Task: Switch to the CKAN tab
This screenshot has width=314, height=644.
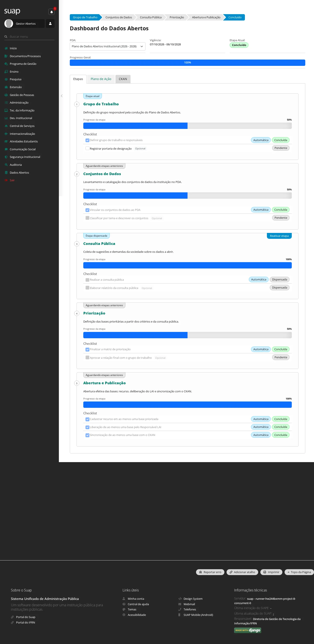Action: coord(123,79)
